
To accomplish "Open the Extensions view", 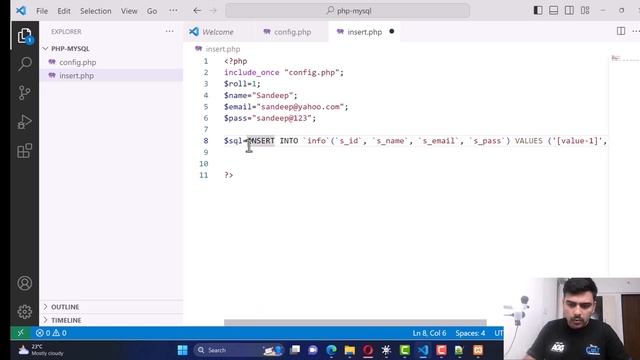I will coord(24,151).
